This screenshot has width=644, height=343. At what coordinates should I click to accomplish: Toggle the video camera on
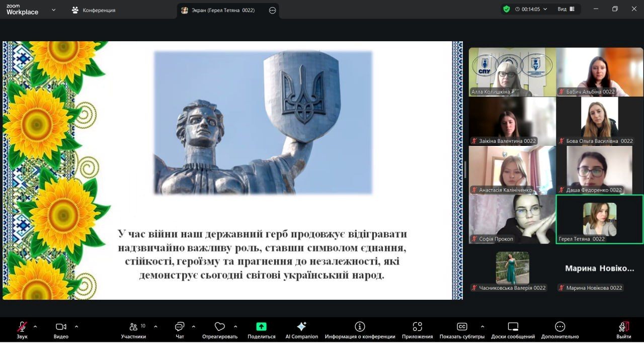pyautogui.click(x=61, y=327)
